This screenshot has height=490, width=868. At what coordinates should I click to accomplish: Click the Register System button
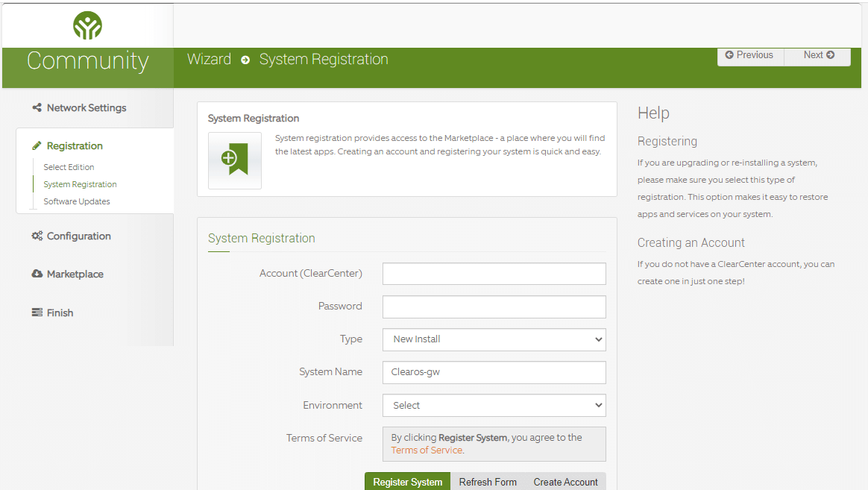click(x=407, y=482)
